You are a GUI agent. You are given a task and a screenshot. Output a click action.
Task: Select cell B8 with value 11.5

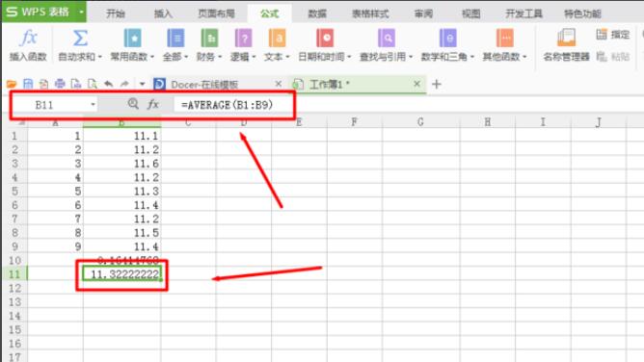(x=122, y=232)
